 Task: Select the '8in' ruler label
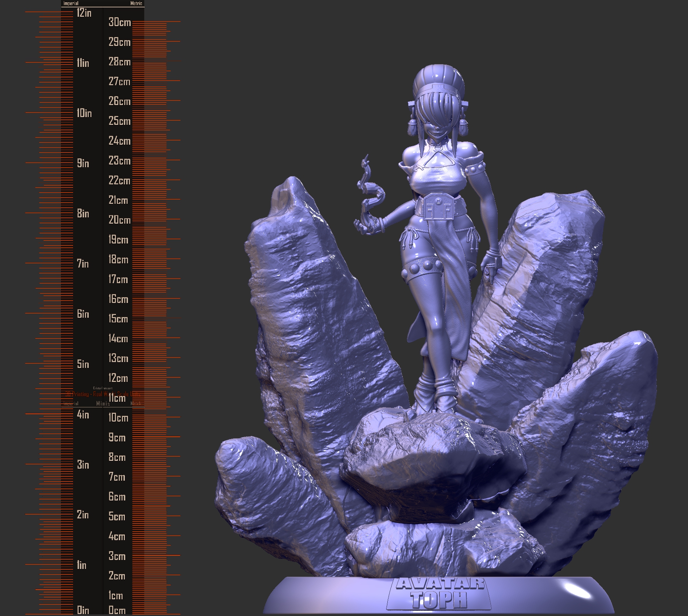pos(83,213)
